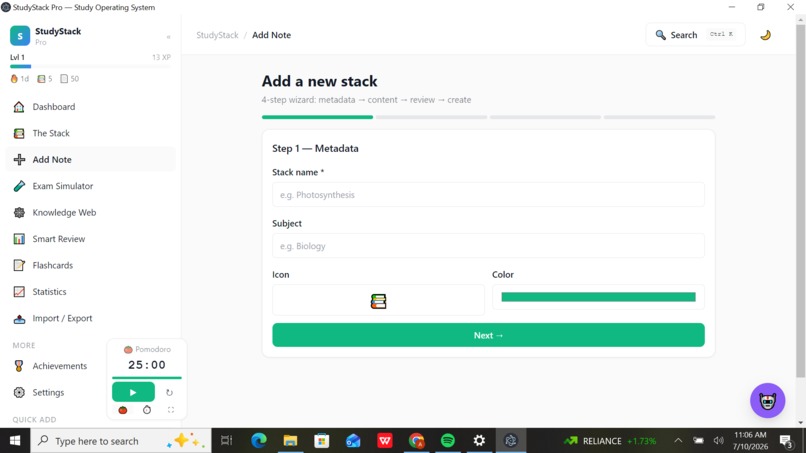Click the Flashcards notepad icon
Image resolution: width=806 pixels, height=453 pixels.
click(x=19, y=265)
